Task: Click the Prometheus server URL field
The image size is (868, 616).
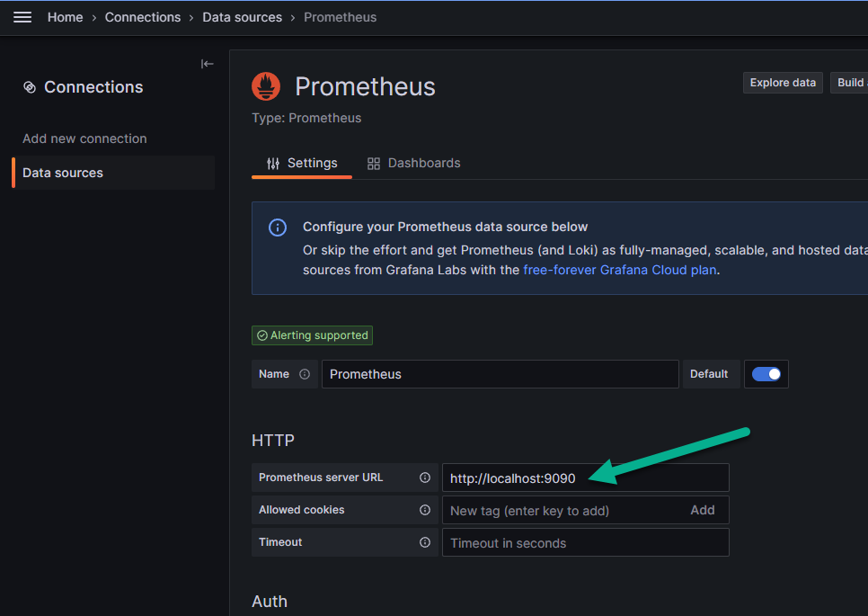Action: click(584, 478)
